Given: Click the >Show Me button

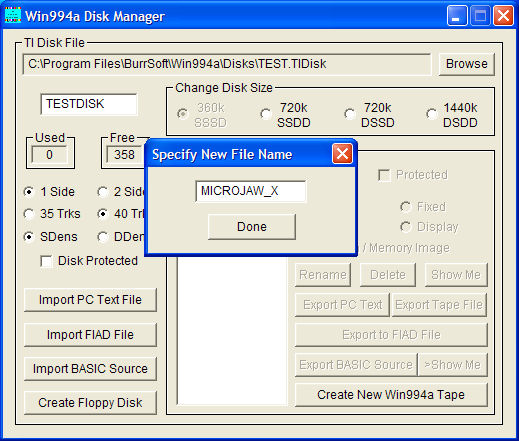Looking at the screenshot, I should [x=452, y=365].
